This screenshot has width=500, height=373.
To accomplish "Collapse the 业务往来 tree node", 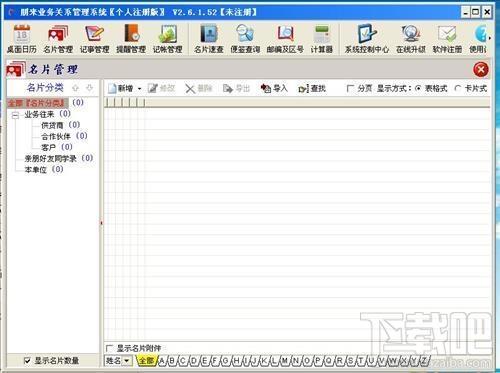I will tap(15, 115).
